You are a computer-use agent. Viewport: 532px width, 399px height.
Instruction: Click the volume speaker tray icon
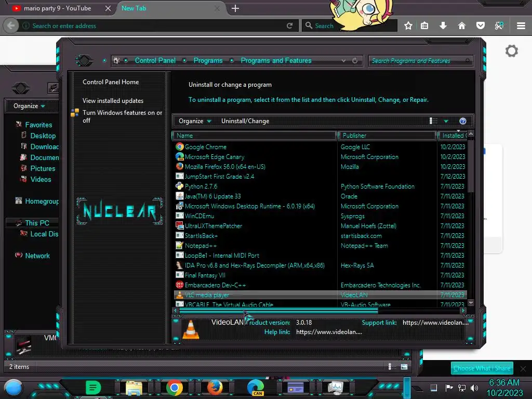coord(474,388)
